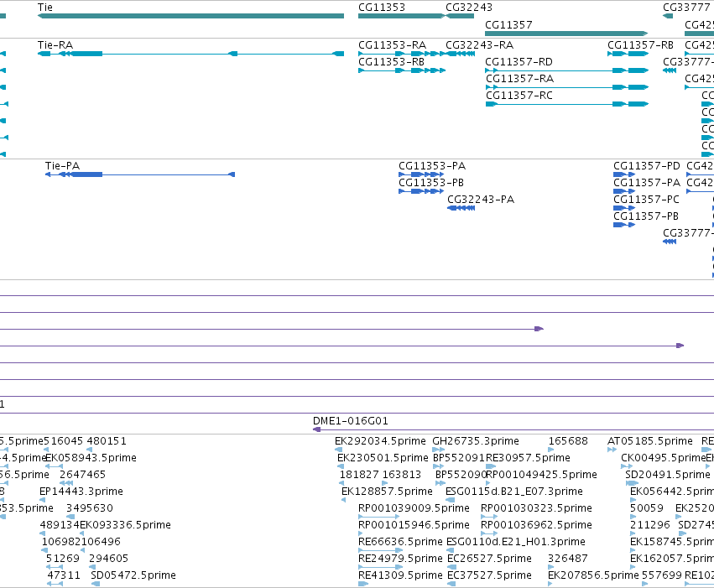
Task: Select the CG11357-PD protein label
Action: tap(647, 165)
